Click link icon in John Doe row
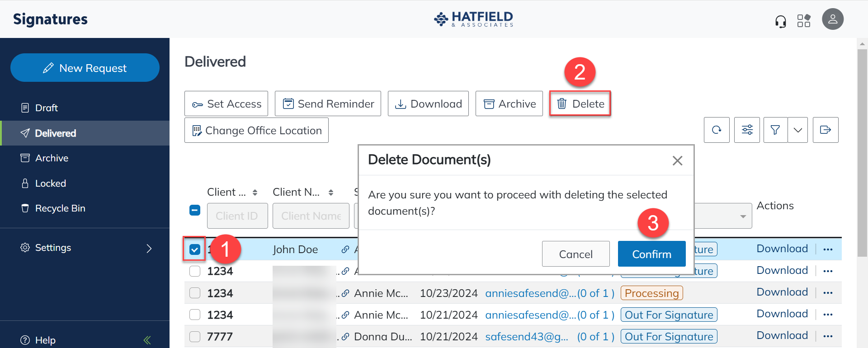This screenshot has height=348, width=868. (345, 249)
